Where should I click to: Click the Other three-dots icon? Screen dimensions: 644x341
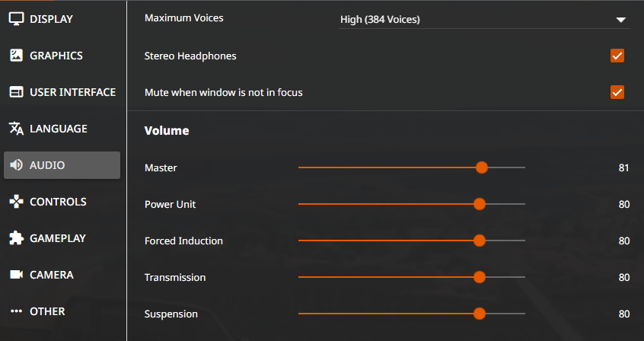click(x=17, y=311)
